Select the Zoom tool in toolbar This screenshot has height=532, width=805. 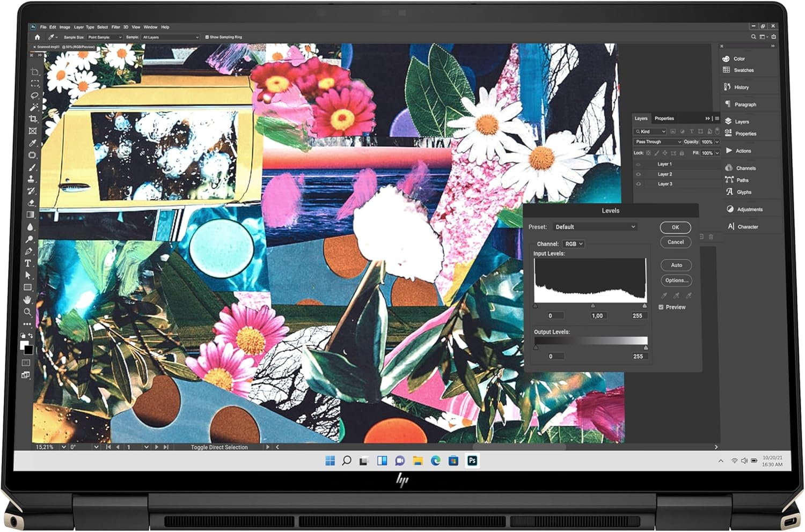click(x=27, y=312)
